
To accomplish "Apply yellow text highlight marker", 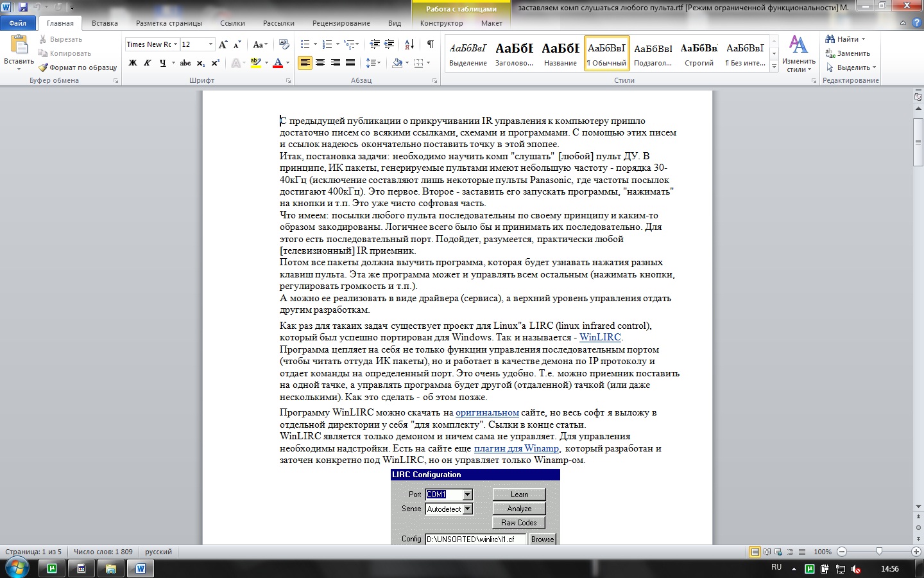I will pos(255,63).
